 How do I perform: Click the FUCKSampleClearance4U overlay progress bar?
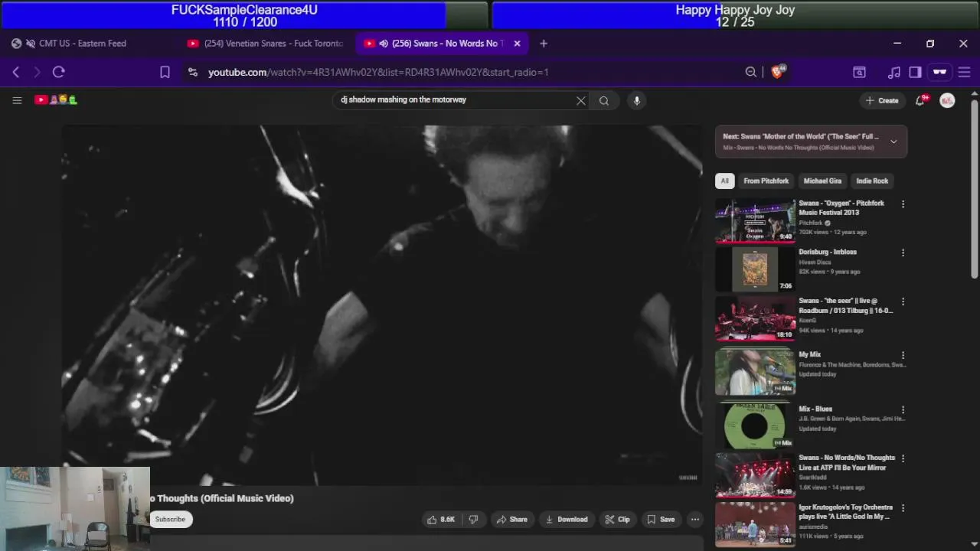click(244, 15)
